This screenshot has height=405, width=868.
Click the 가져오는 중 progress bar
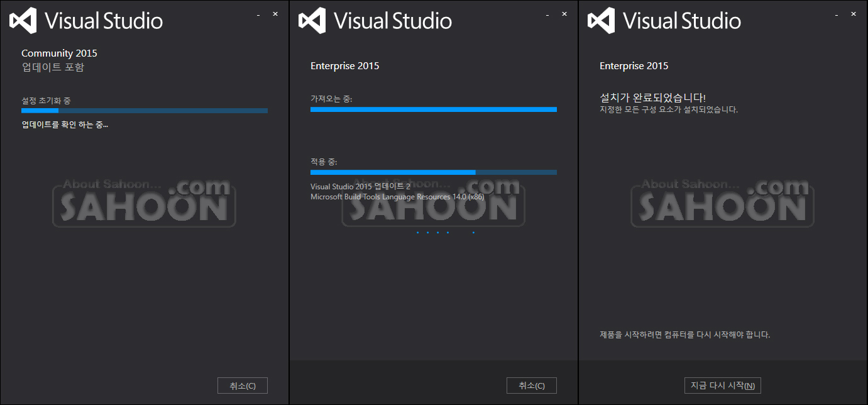[x=434, y=109]
